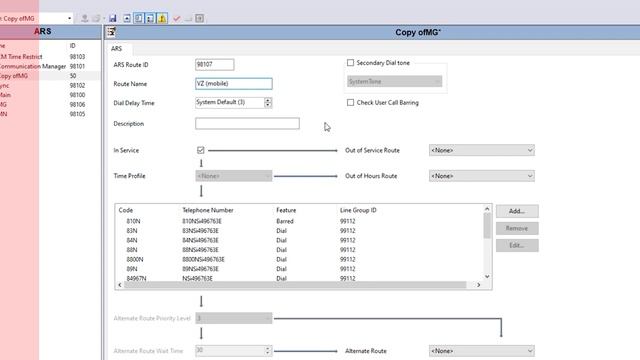Select the 83N short code row

click(x=299, y=231)
